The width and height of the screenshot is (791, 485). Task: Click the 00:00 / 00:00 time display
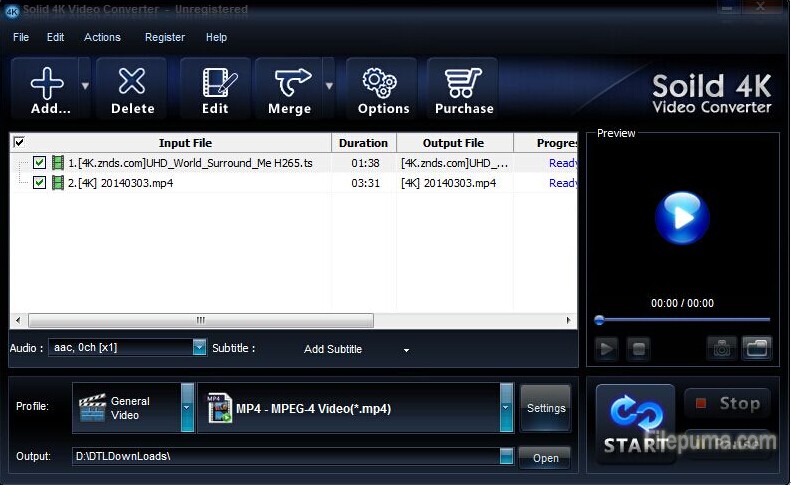(x=682, y=303)
